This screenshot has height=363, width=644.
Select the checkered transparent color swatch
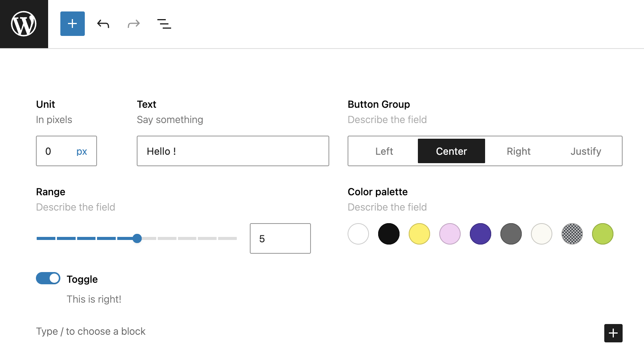click(572, 234)
